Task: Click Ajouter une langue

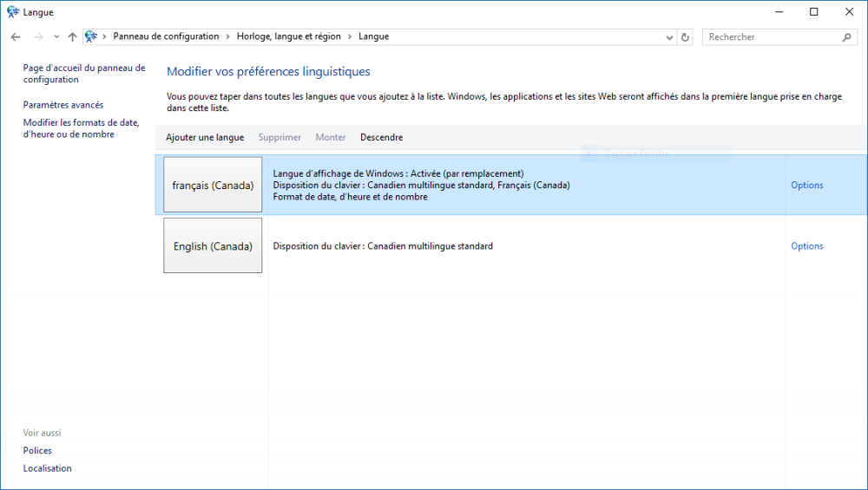Action: [205, 137]
